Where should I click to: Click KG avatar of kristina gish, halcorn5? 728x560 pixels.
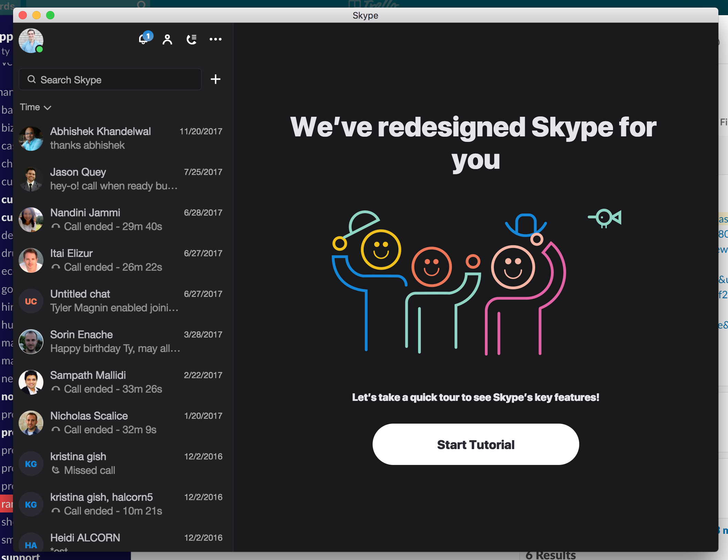click(x=31, y=504)
